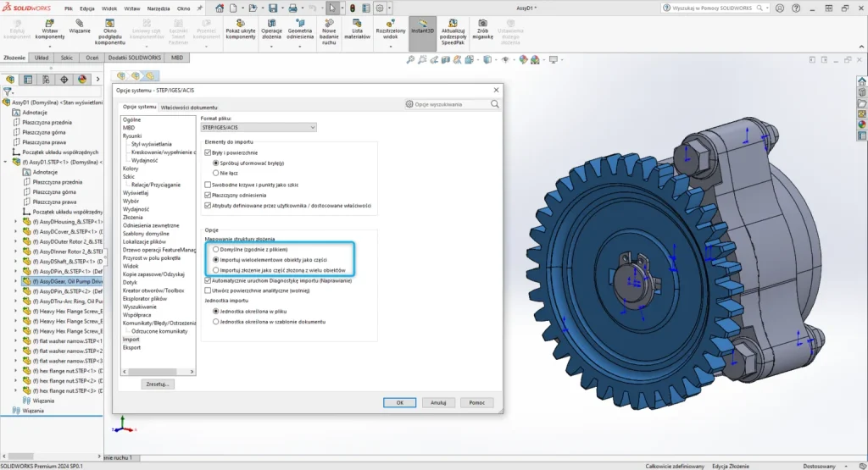The width and height of the screenshot is (868, 470).
Task: Select Importuj wieloelementowe obiekty jako części
Action: [216, 259]
